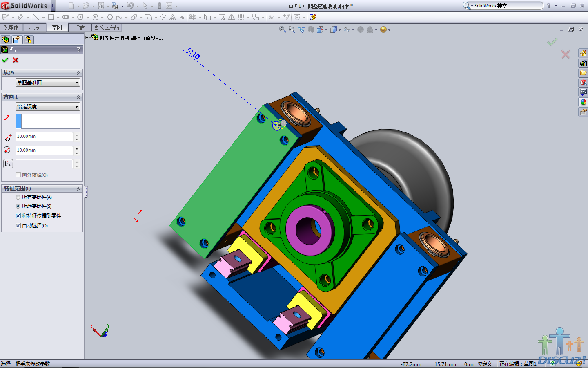Open the 评估 tab
588x368 pixels.
[80, 27]
